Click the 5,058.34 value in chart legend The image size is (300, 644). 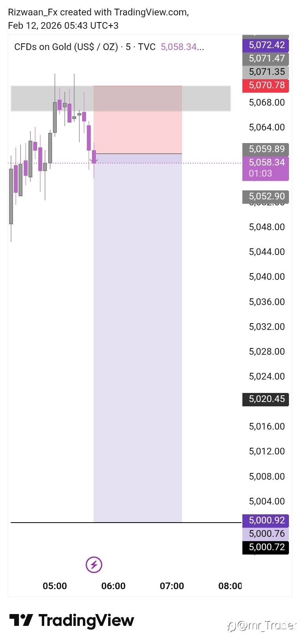178,47
